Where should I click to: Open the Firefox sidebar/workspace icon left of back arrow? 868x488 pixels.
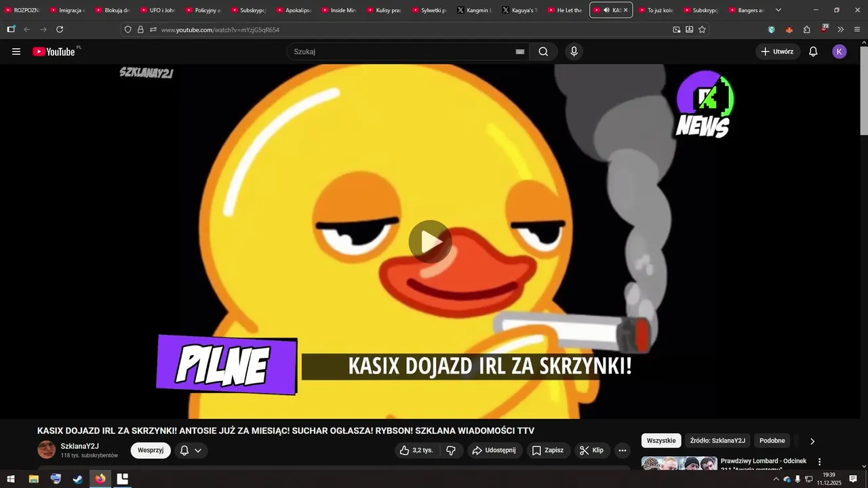(x=11, y=29)
